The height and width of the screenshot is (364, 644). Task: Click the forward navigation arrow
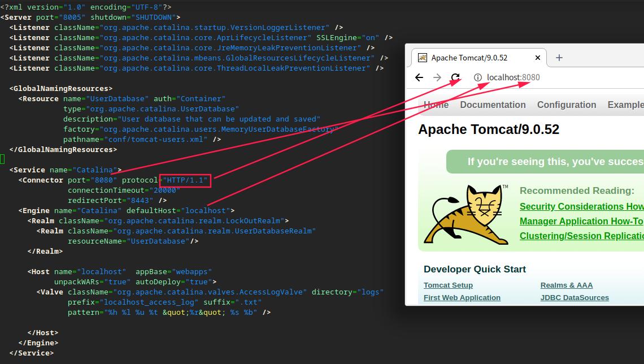click(x=436, y=77)
